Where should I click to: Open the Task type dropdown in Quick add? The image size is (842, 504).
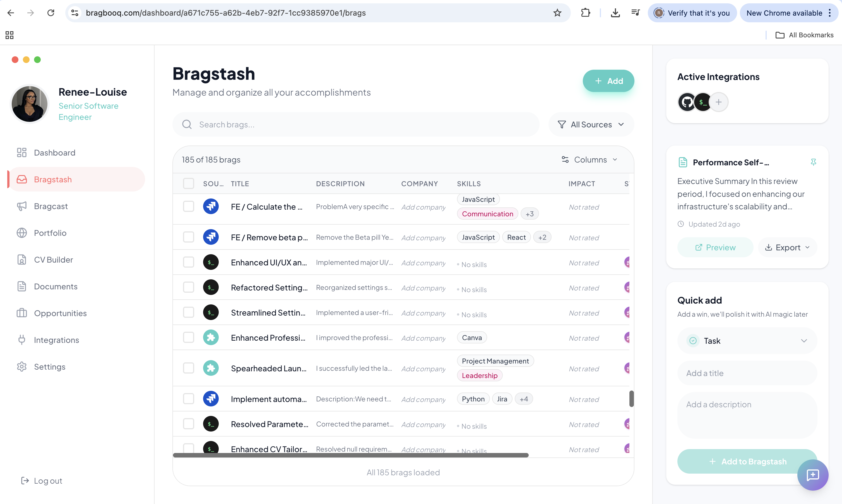(747, 341)
